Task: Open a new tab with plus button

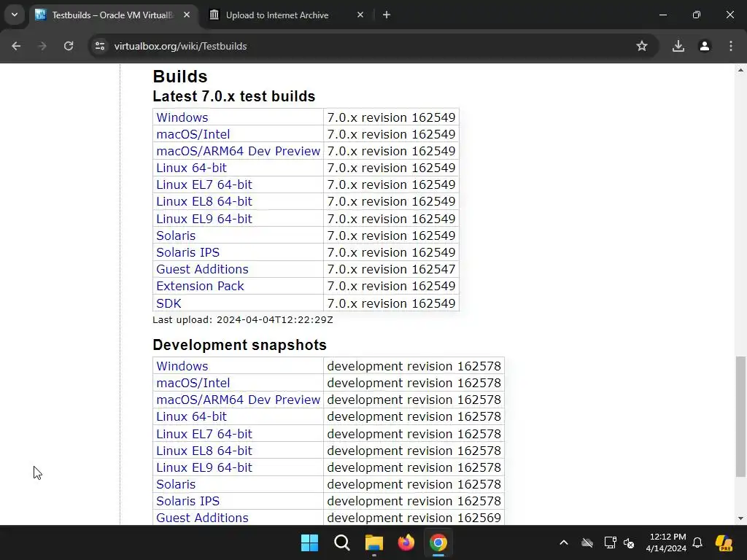Action: tap(387, 15)
